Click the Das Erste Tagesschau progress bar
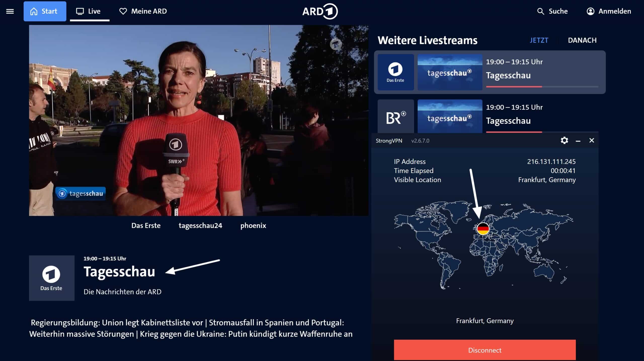Viewport: 644px width, 361px height. pos(542,87)
